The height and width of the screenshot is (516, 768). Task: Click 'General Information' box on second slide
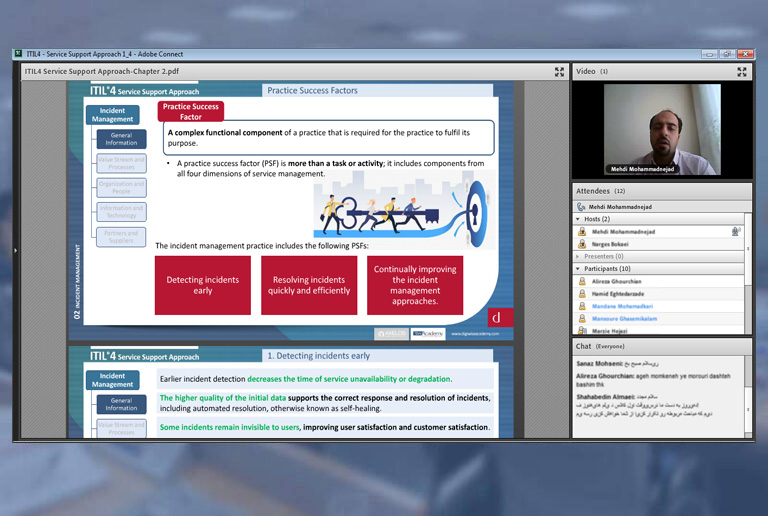121,404
